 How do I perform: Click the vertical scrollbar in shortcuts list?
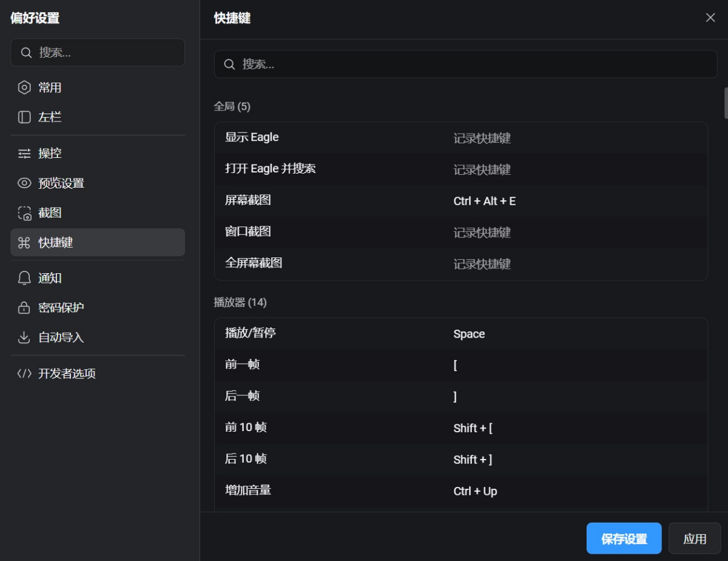725,103
